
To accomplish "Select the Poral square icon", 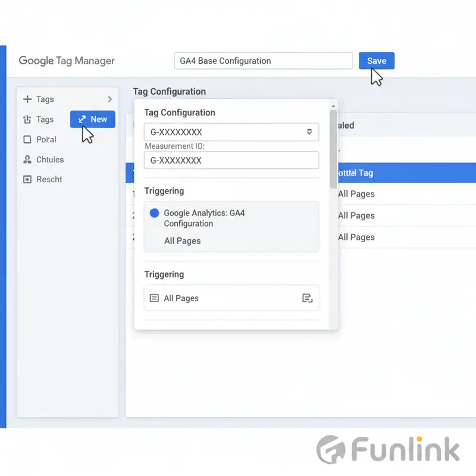I will pyautogui.click(x=28, y=139).
